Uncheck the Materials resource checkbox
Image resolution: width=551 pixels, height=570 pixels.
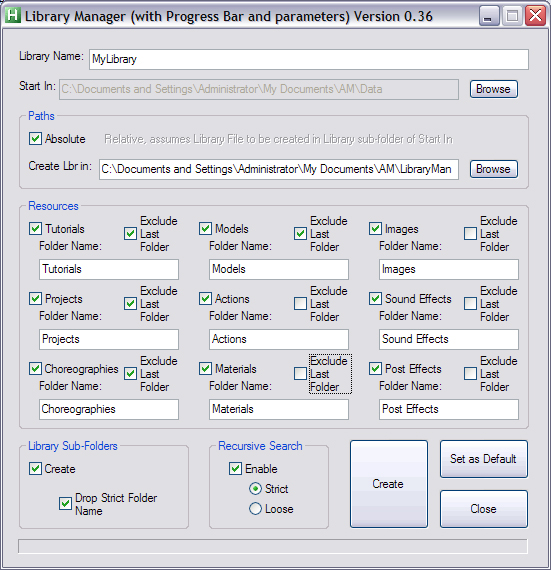pyautogui.click(x=205, y=369)
